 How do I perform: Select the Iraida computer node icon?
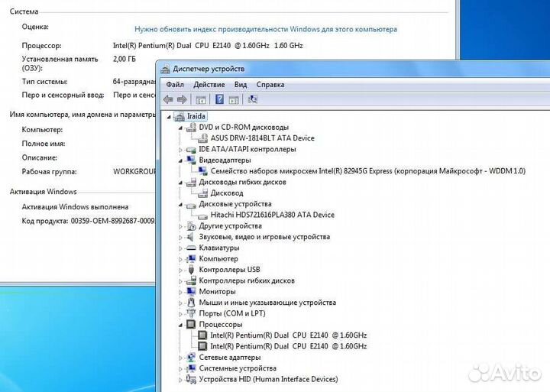180,116
